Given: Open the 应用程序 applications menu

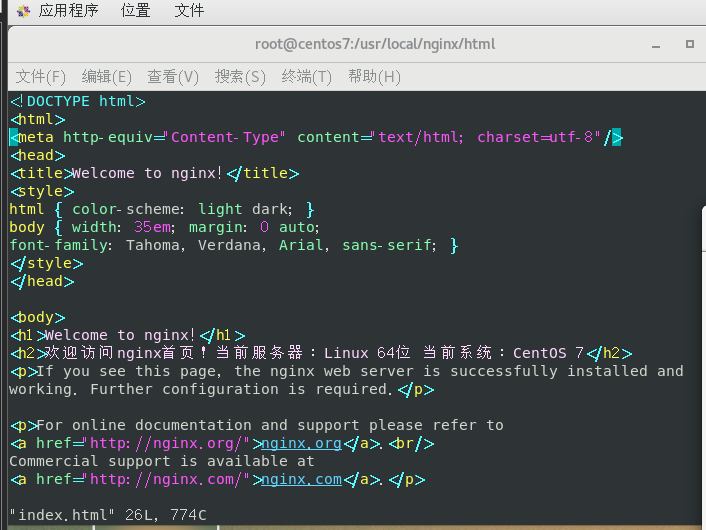Looking at the screenshot, I should pos(68,10).
